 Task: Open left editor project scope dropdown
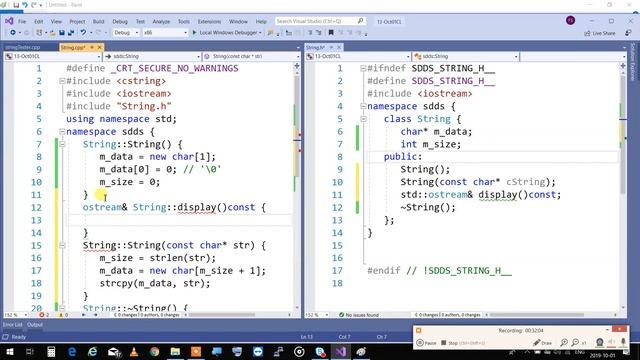(53, 56)
